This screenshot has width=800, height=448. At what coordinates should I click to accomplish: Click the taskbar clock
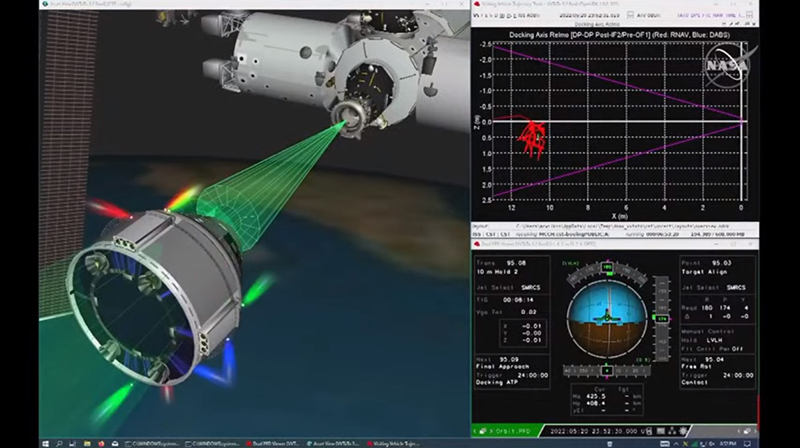coord(728,444)
